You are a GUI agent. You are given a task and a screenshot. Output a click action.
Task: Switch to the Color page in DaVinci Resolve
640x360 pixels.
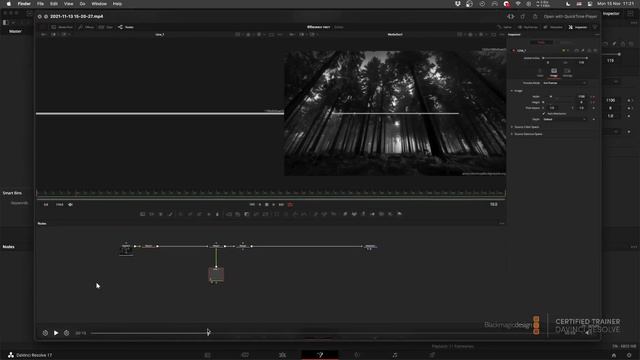click(x=357, y=355)
